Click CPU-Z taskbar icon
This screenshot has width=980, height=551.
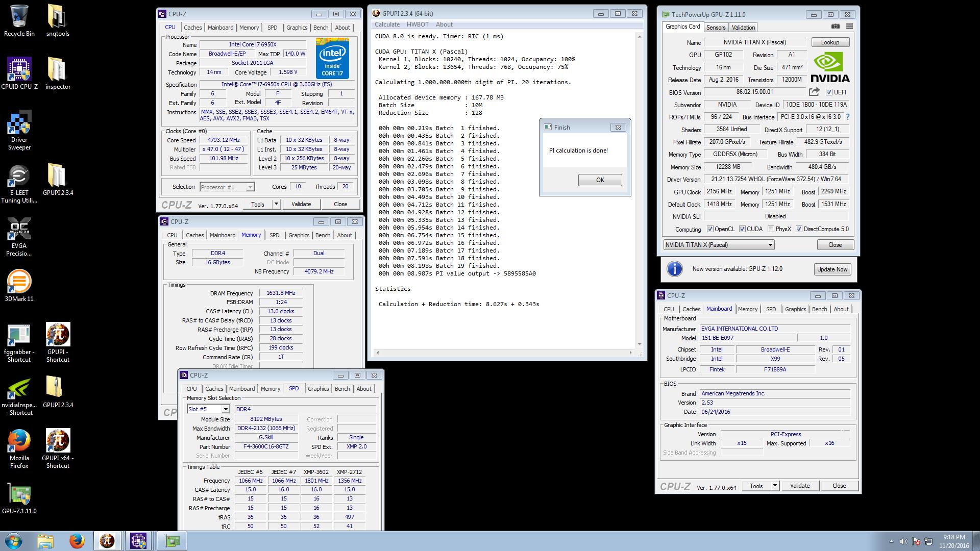[x=138, y=541]
